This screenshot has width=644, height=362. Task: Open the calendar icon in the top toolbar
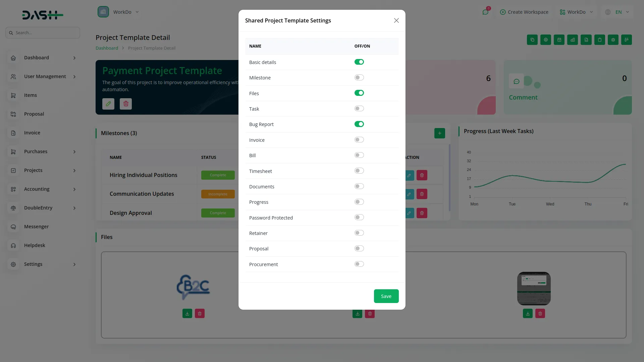[x=559, y=40]
